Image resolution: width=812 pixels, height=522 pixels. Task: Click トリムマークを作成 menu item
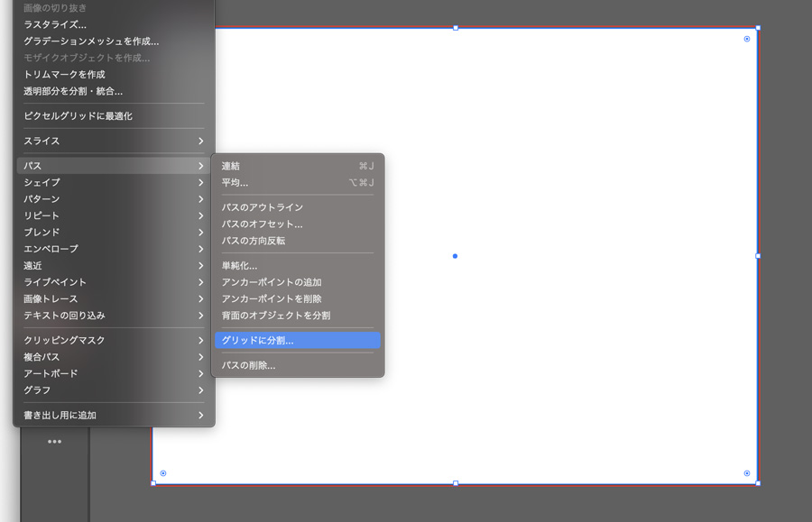[x=114, y=75]
